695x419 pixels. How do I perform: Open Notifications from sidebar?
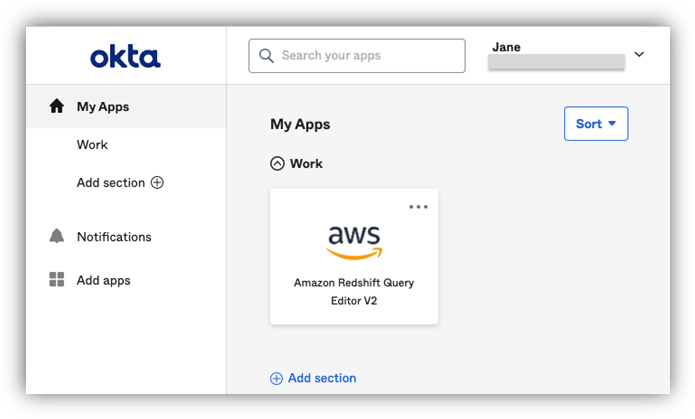114,237
